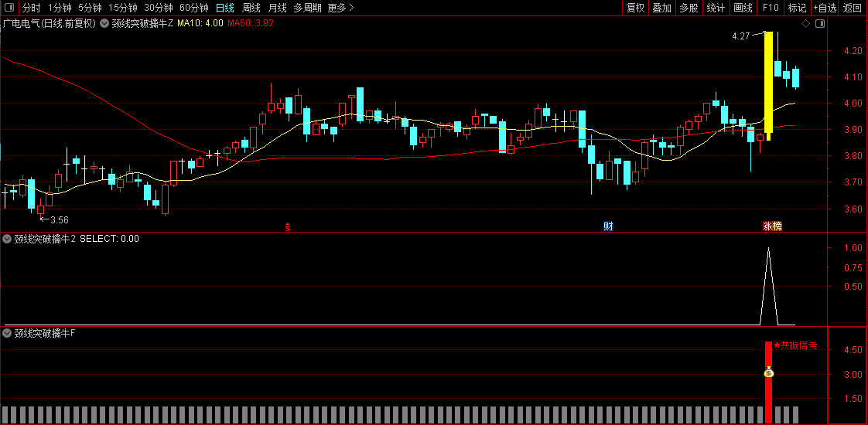Switch to 15分钟 chart period
The height and width of the screenshot is (425, 868).
(x=123, y=8)
